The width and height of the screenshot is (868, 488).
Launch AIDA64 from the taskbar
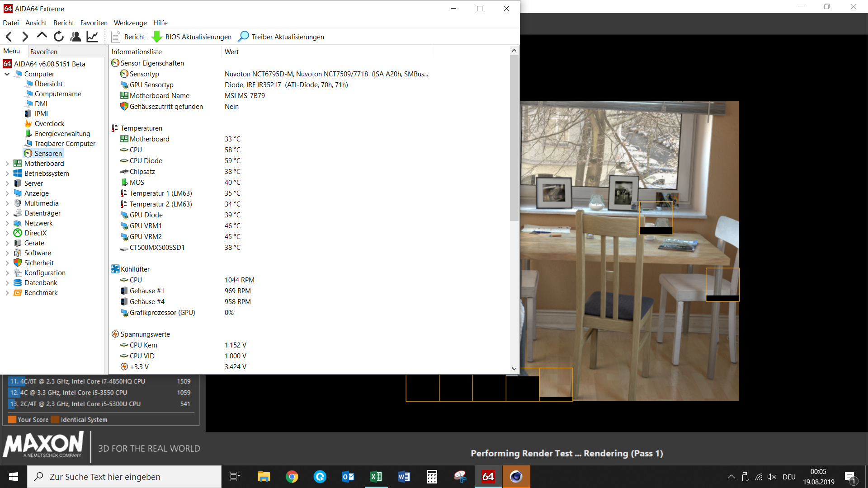(488, 476)
